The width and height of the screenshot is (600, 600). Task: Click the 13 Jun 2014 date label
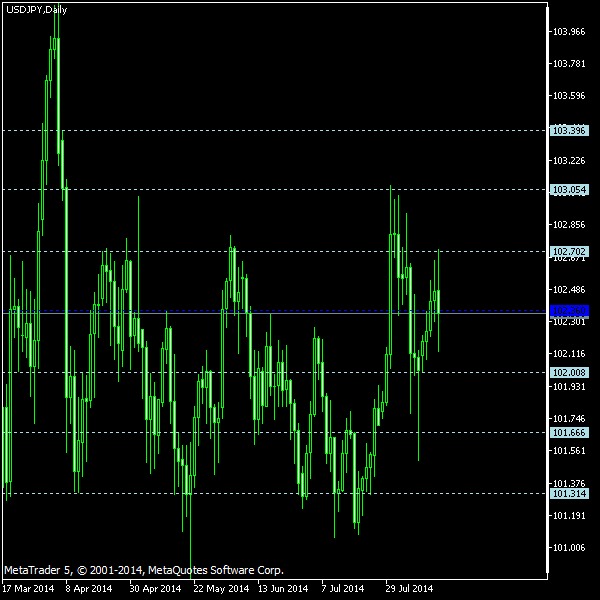pos(283,589)
